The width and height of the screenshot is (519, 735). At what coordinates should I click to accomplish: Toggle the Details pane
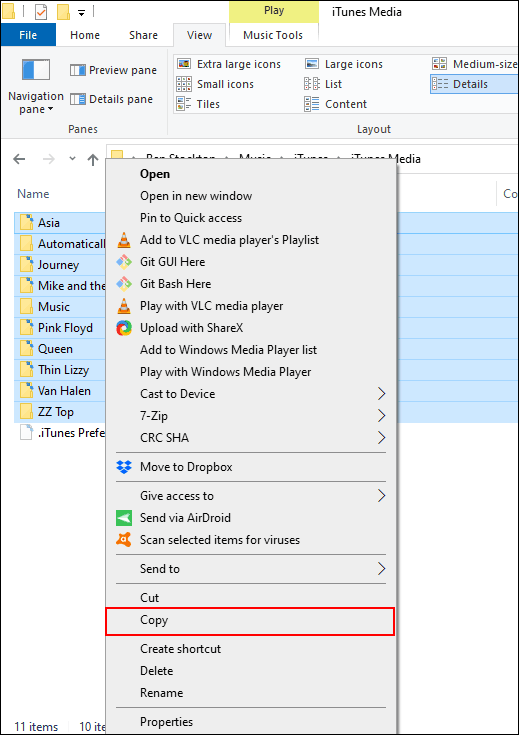point(112,99)
